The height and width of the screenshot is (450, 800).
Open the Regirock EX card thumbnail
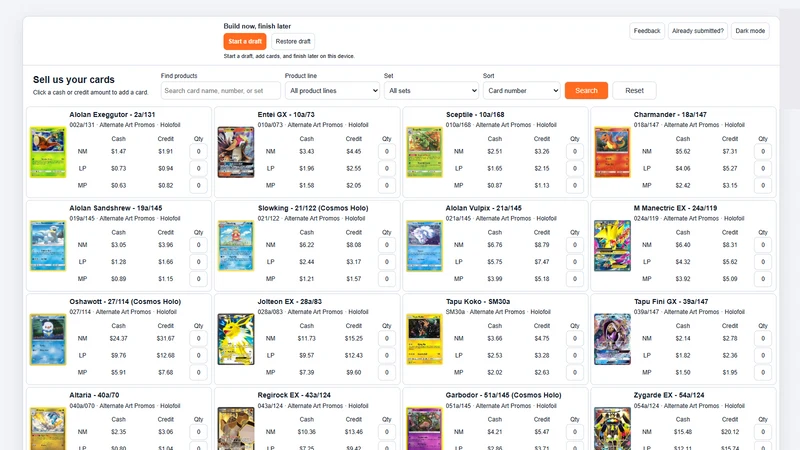point(236,429)
